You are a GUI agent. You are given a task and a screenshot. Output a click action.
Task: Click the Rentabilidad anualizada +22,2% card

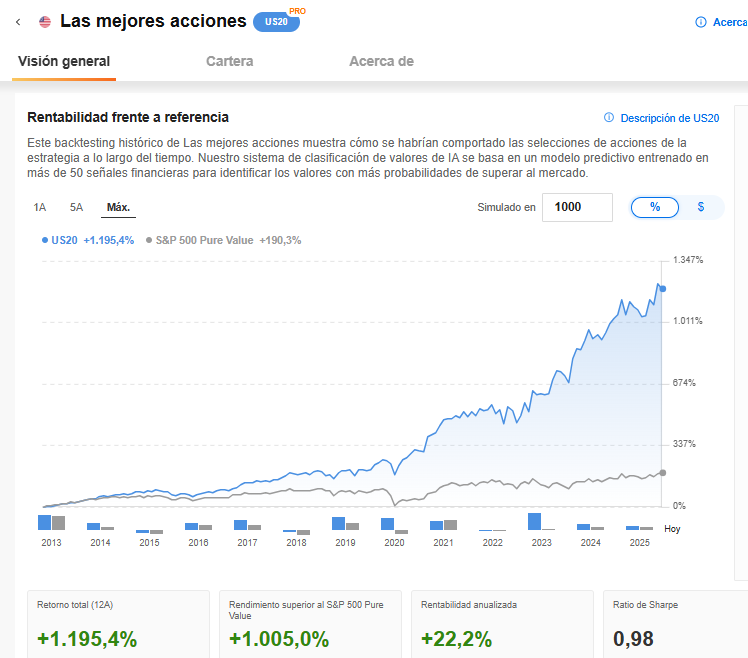(506, 625)
